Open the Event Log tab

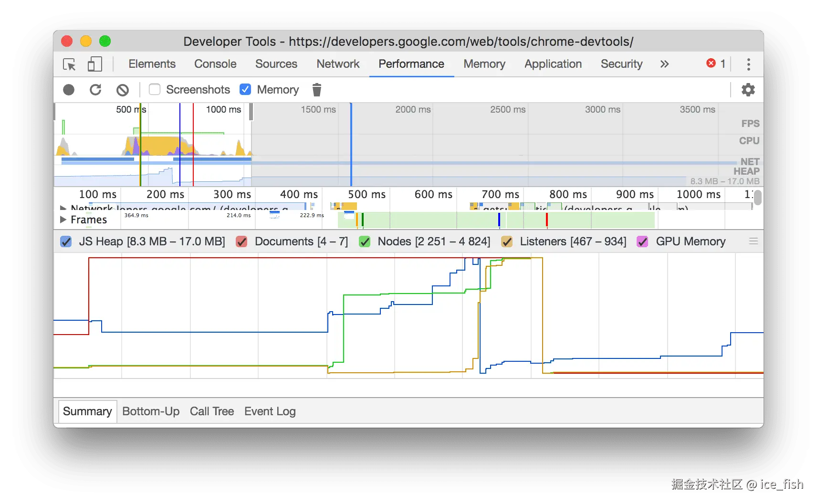(270, 411)
